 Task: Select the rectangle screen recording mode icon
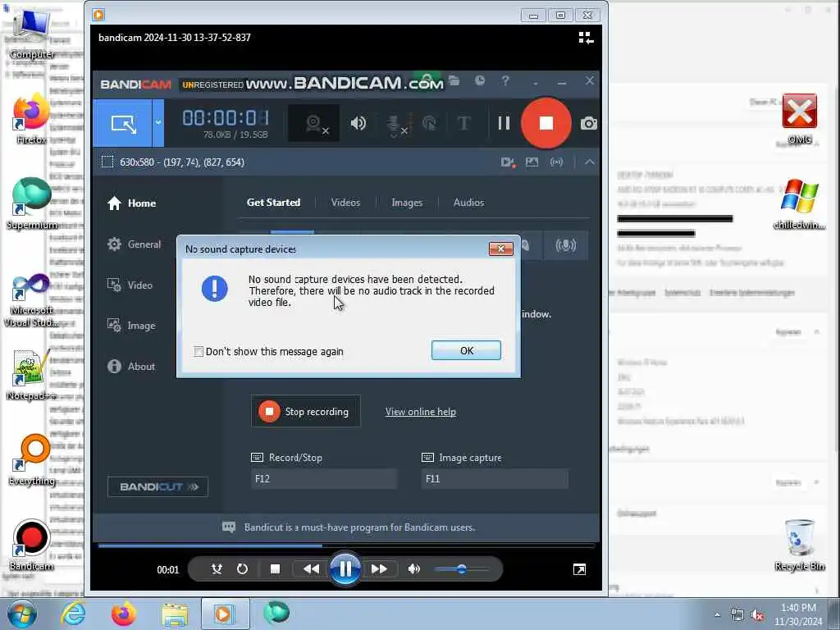(x=123, y=124)
